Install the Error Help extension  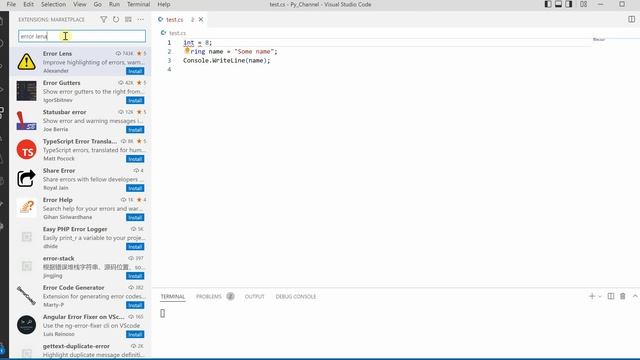135,218
